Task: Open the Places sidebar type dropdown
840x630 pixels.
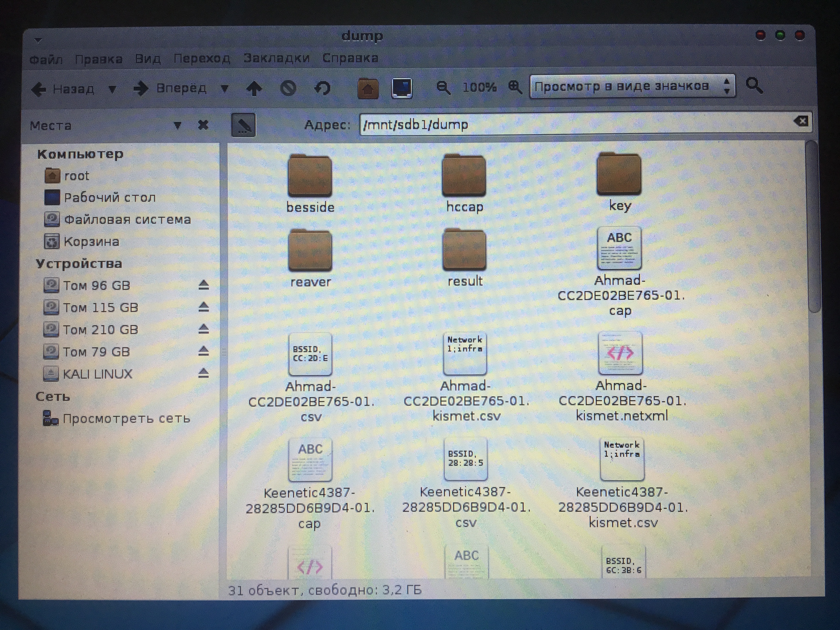Action: tap(177, 125)
